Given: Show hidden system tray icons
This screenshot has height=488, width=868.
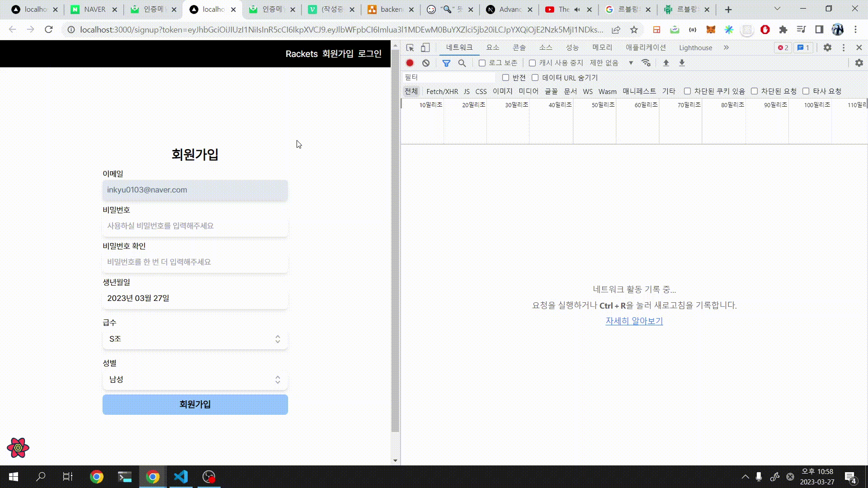Looking at the screenshot, I should point(745,477).
